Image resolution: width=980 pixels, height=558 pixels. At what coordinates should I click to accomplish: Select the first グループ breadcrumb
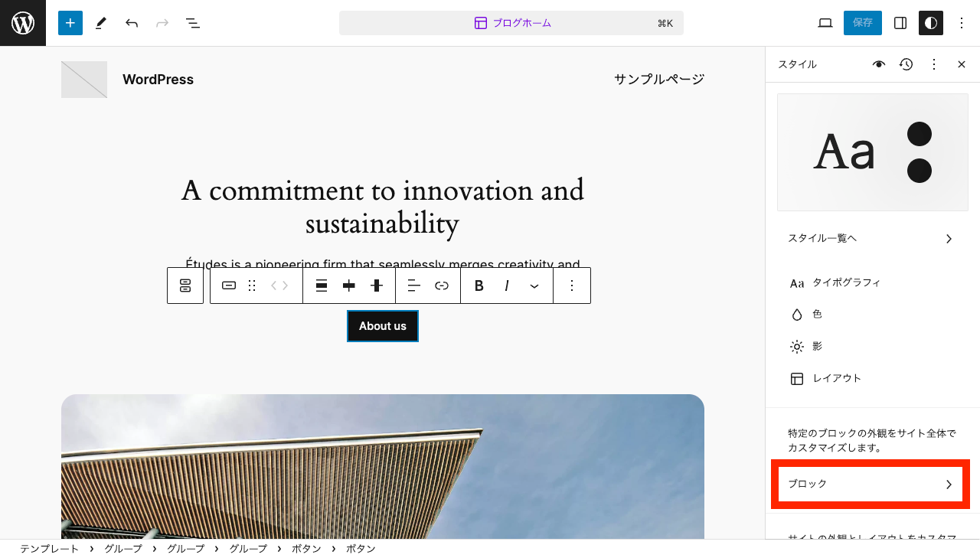coord(123,549)
